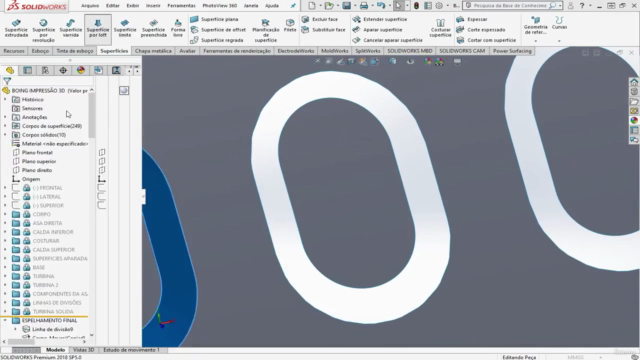Open the Superfície de offset tool
Viewport: 640px width, 360px height.
[x=218, y=30]
